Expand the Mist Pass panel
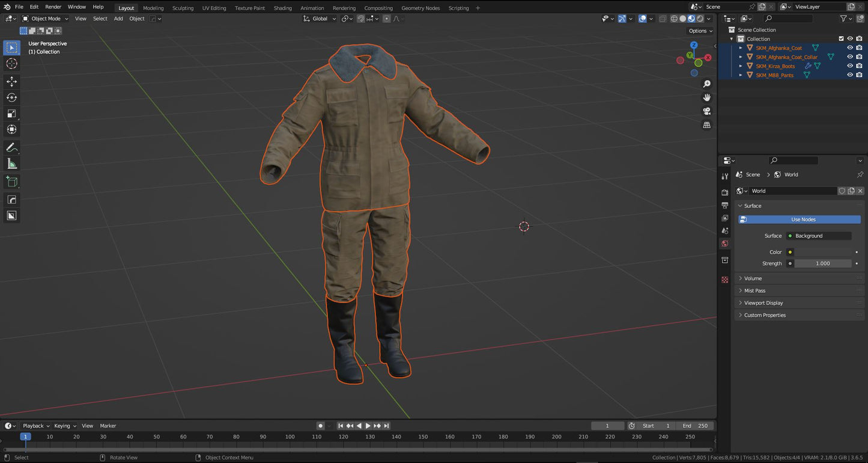This screenshot has height=463, width=868. (754, 290)
